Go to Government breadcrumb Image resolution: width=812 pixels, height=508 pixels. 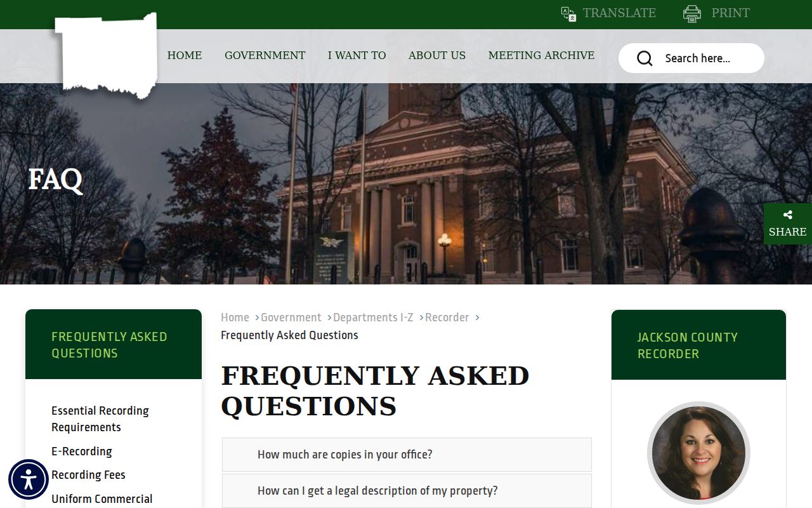[x=291, y=317]
